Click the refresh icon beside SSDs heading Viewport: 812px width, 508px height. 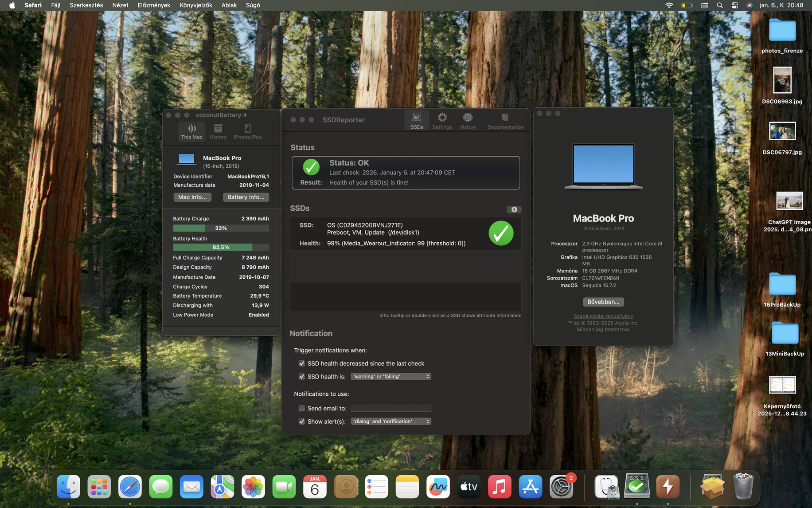[x=514, y=209]
